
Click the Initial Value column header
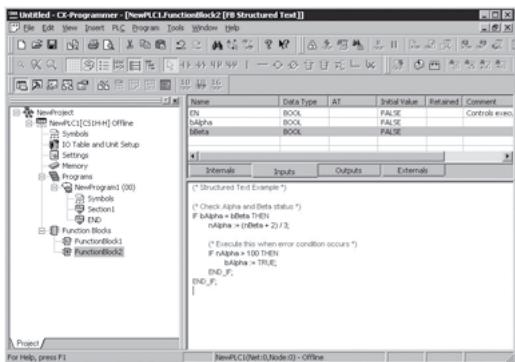click(x=401, y=102)
